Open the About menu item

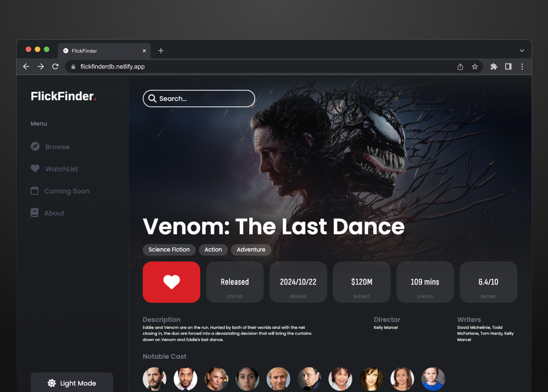point(47,213)
